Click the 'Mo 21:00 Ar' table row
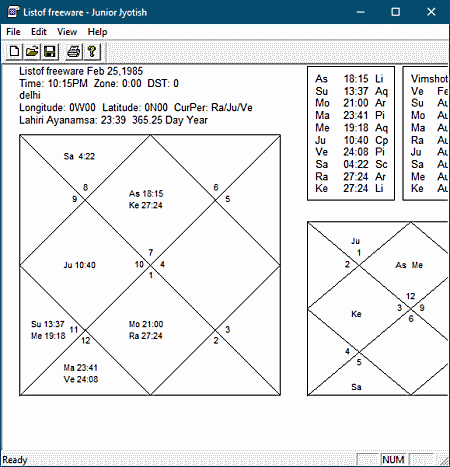 [350, 103]
